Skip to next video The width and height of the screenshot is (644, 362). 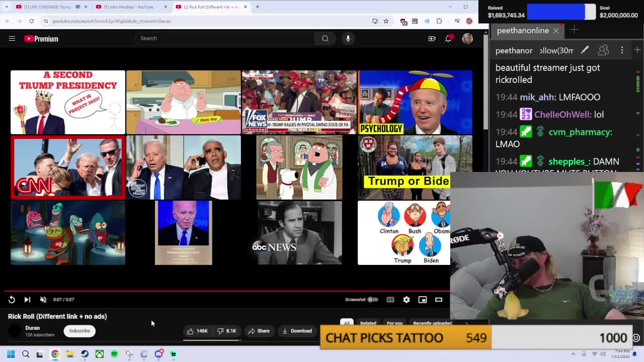click(27, 300)
